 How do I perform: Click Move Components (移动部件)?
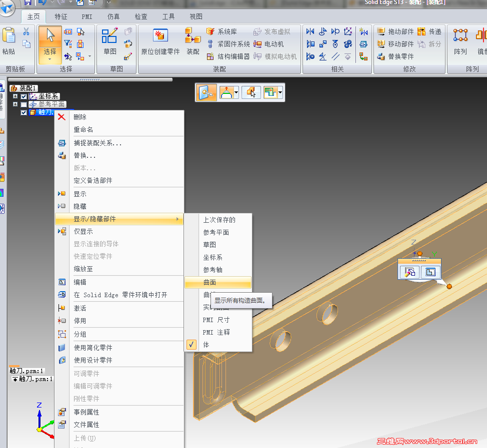click(395, 44)
